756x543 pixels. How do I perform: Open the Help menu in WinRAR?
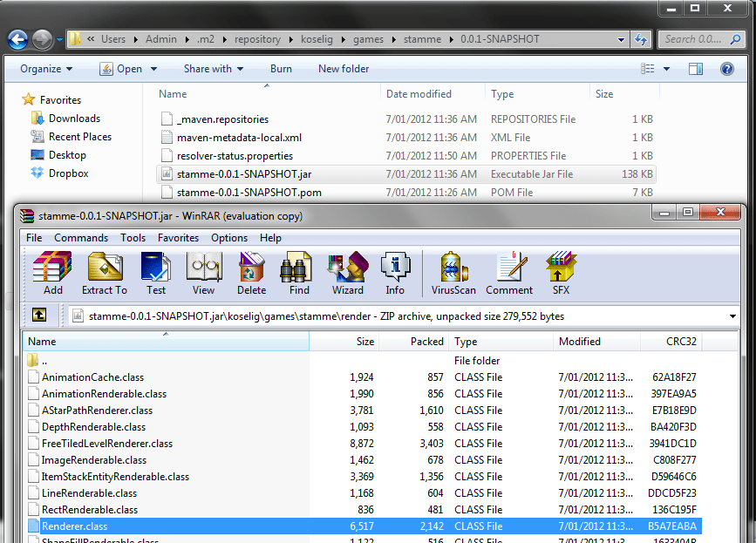click(x=270, y=238)
